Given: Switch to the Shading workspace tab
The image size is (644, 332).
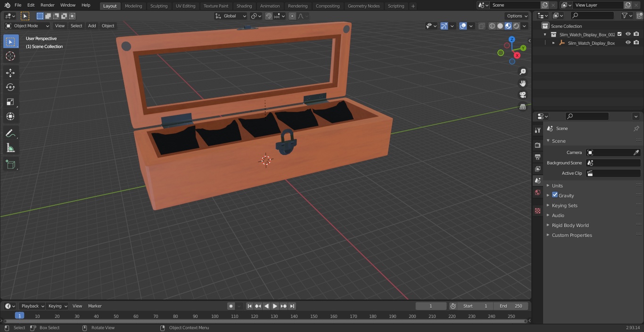Looking at the screenshot, I should (244, 6).
